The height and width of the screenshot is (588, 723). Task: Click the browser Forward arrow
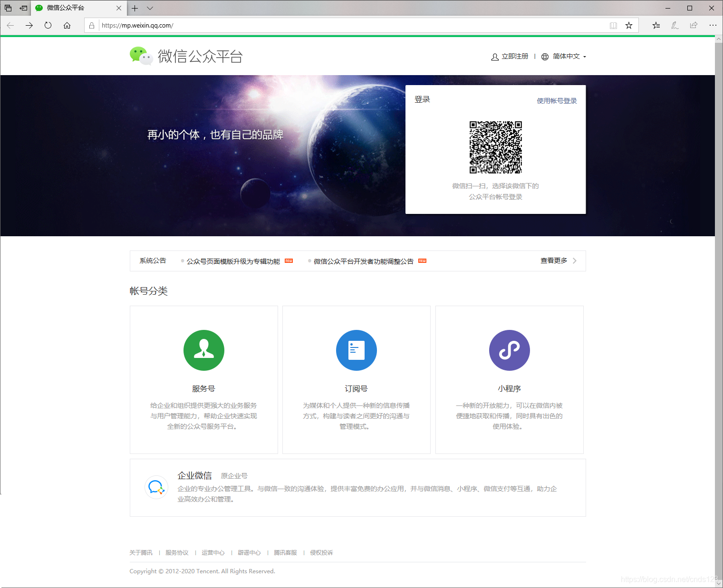29,25
